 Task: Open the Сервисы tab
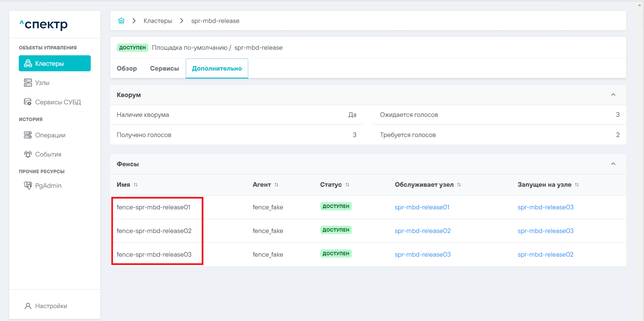[x=164, y=69]
